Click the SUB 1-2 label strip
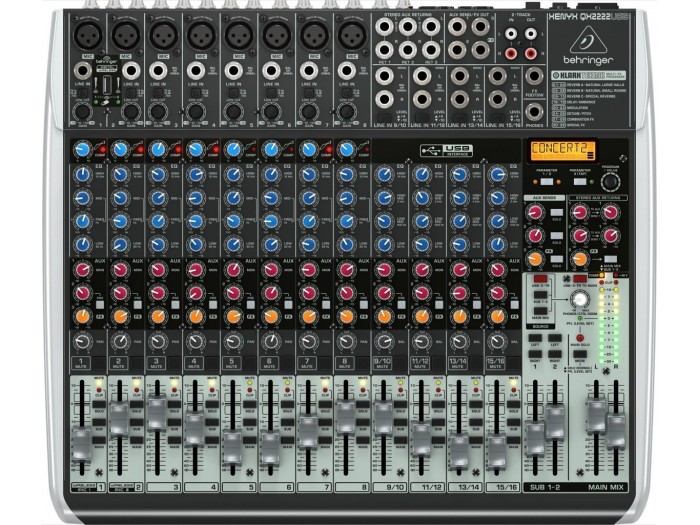The width and height of the screenshot is (700, 525). click(547, 487)
